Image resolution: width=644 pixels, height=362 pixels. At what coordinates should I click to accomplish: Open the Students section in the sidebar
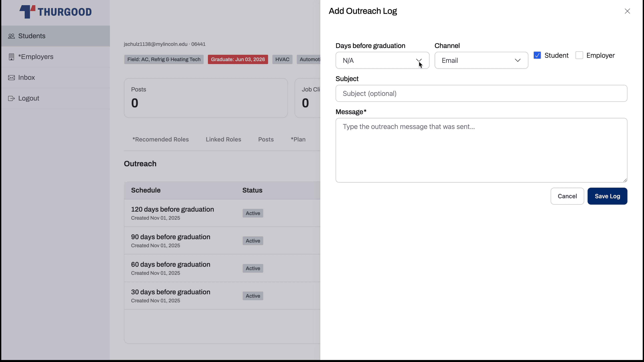[32, 36]
